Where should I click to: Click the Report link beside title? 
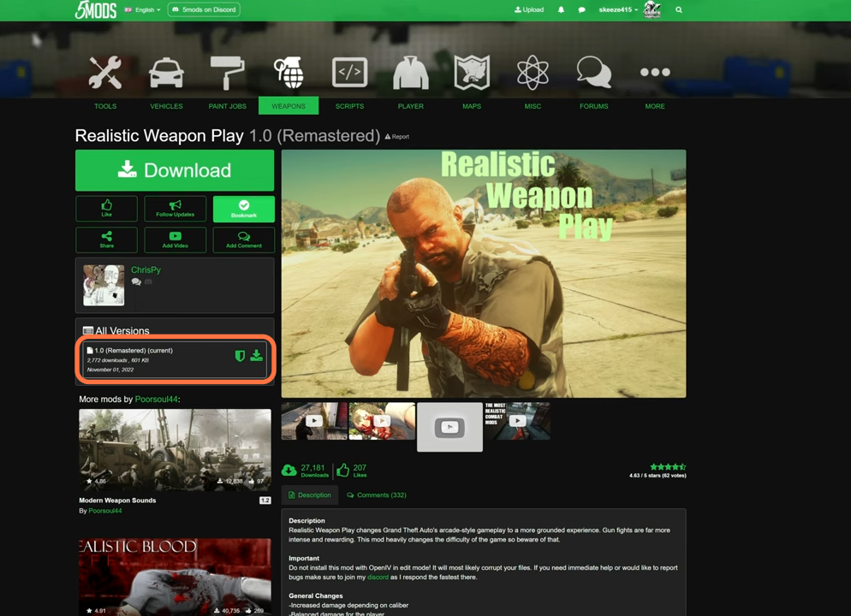(397, 137)
